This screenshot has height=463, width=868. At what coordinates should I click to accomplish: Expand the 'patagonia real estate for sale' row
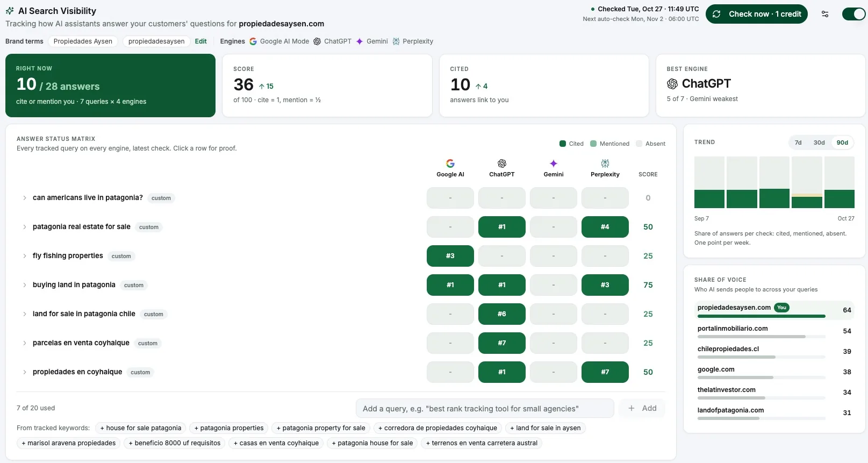(x=25, y=227)
